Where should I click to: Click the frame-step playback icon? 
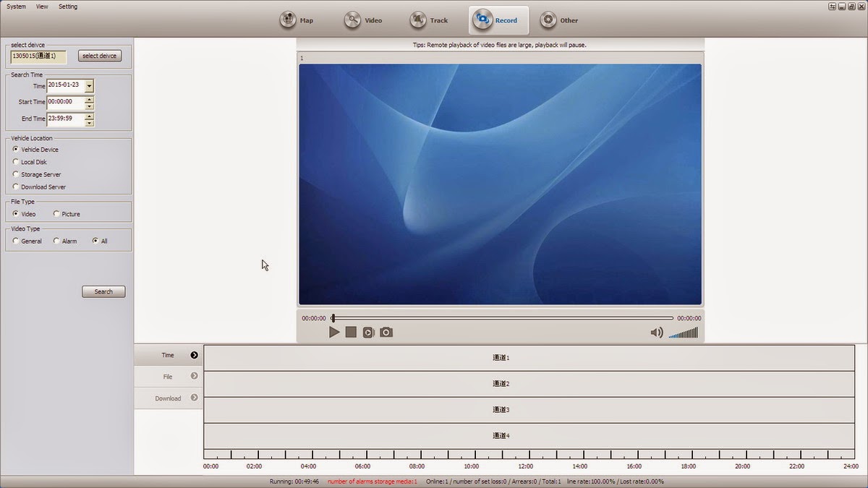(x=368, y=333)
